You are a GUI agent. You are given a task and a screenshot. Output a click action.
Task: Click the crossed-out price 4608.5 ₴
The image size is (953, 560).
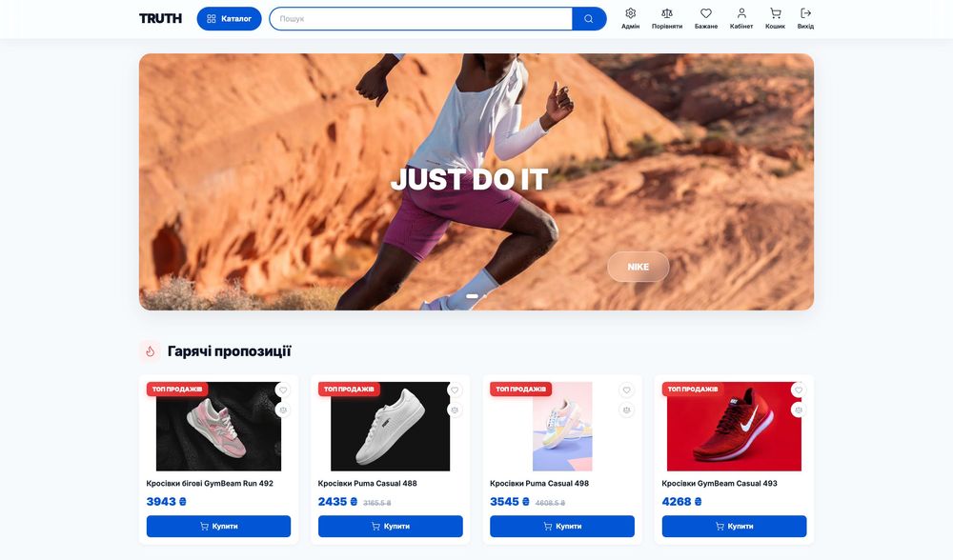tap(550, 503)
